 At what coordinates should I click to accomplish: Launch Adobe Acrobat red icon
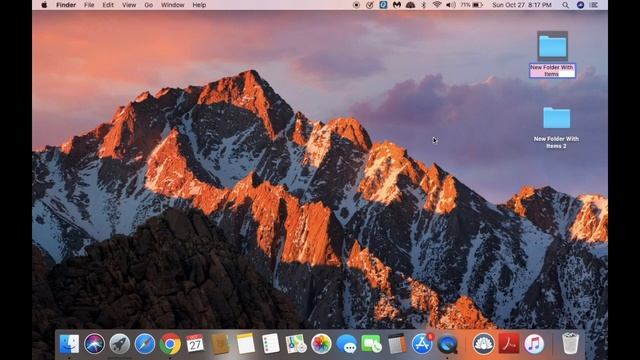(509, 344)
